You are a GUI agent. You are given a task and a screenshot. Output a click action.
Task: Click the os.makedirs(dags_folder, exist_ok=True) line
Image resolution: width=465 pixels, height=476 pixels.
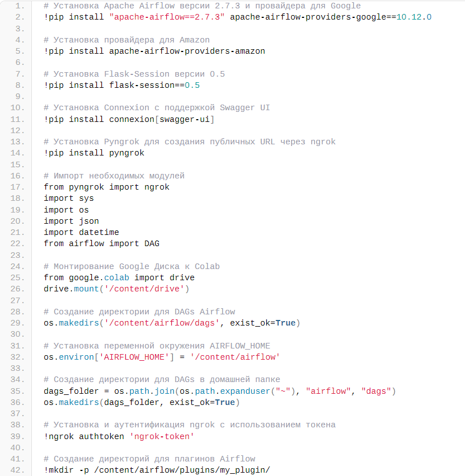coord(142,403)
